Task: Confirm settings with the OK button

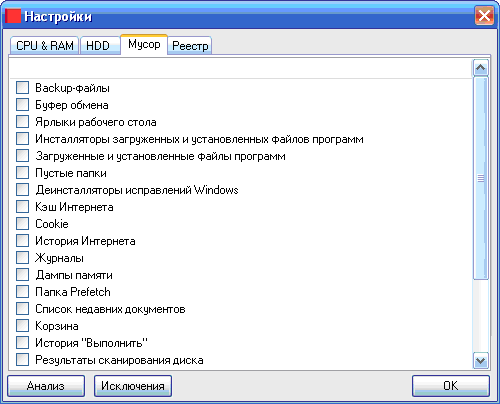Action: point(451,386)
